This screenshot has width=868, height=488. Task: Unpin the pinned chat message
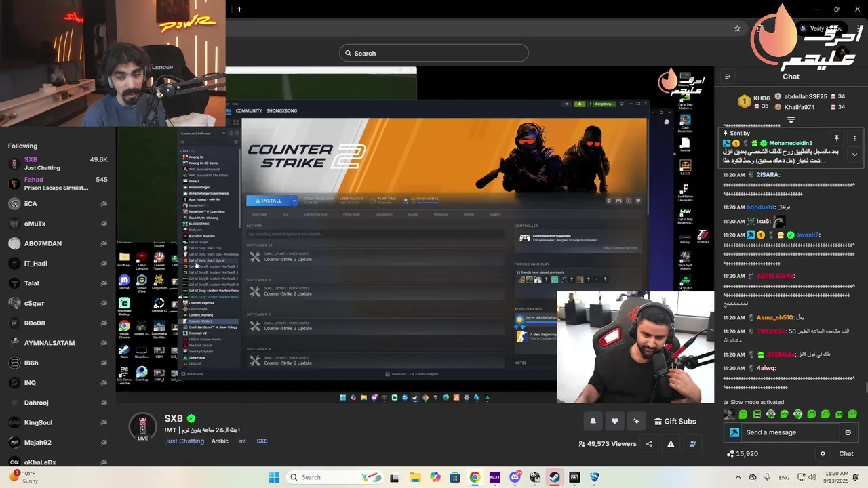click(x=837, y=138)
